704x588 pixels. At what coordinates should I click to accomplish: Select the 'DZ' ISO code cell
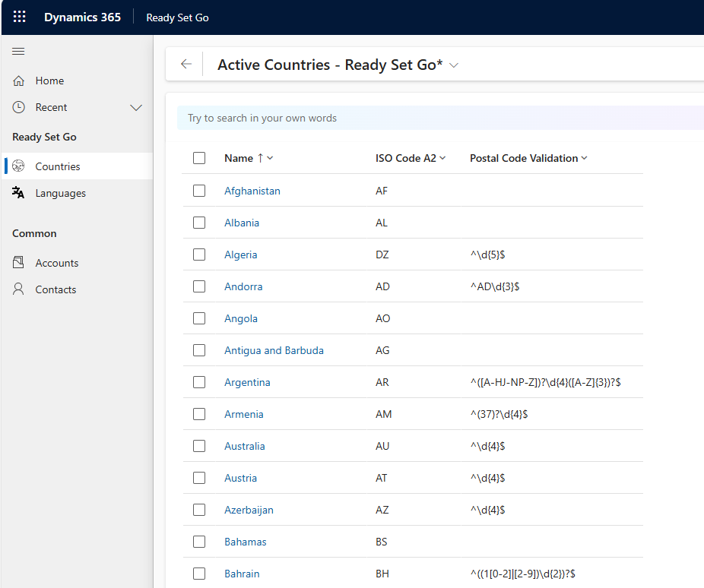click(382, 254)
